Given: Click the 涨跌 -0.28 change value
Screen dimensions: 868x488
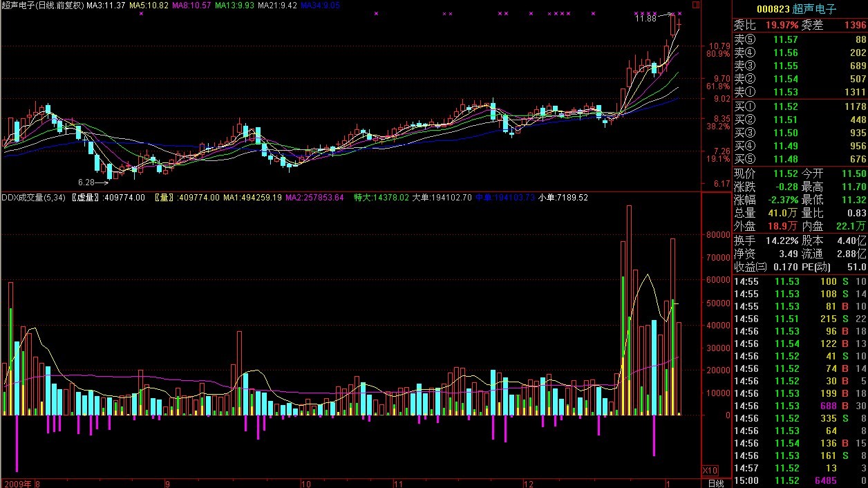Looking at the screenshot, I should click(x=786, y=187).
